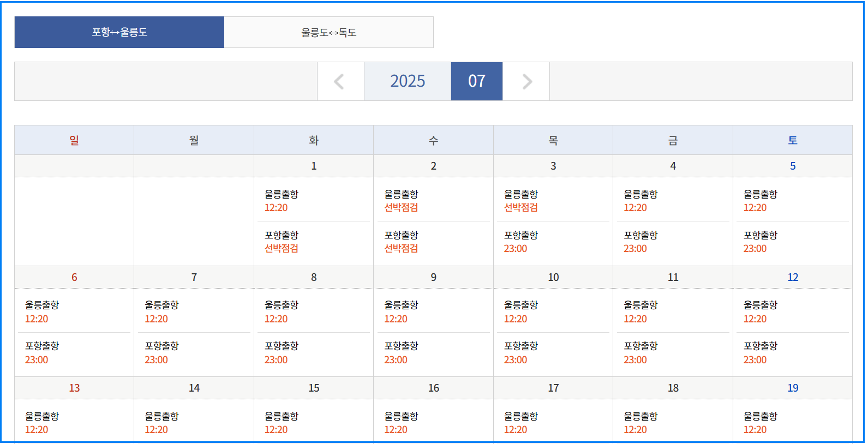The width and height of the screenshot is (868, 444).
Task: Switch to the 울릉도↔독도 route tab
Action: (x=329, y=32)
